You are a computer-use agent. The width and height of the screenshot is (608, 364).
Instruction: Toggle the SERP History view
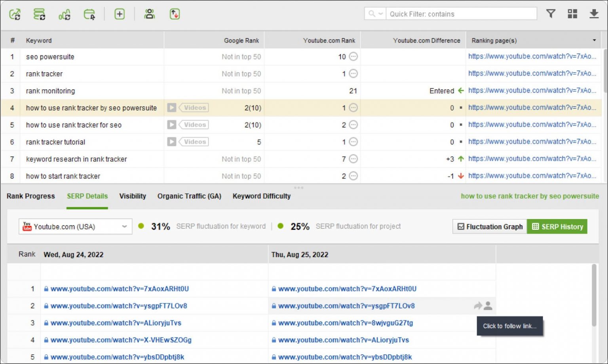tap(557, 226)
